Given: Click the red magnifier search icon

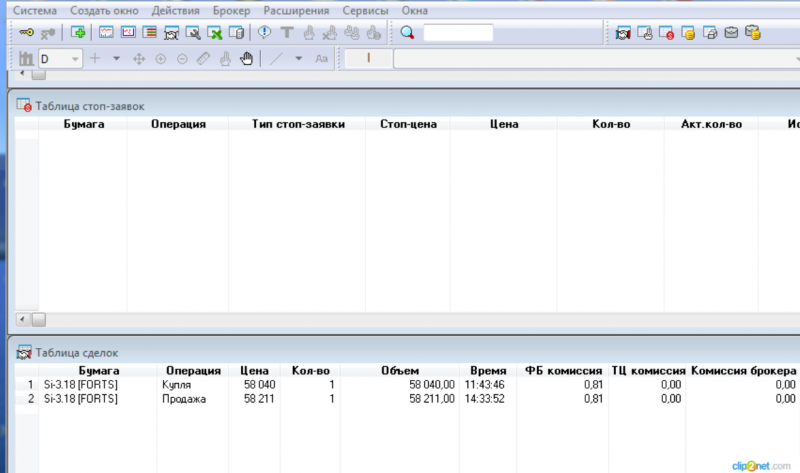Looking at the screenshot, I should click(x=407, y=33).
